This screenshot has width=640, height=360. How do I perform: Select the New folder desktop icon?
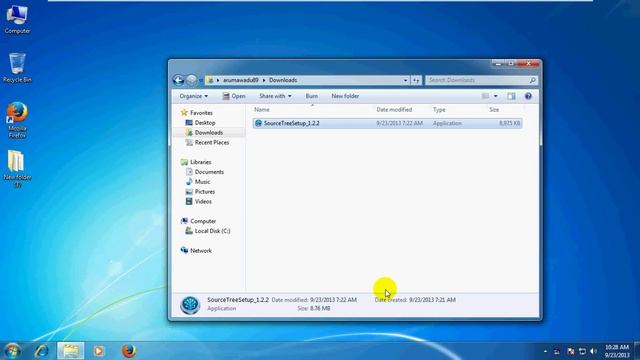tap(17, 169)
